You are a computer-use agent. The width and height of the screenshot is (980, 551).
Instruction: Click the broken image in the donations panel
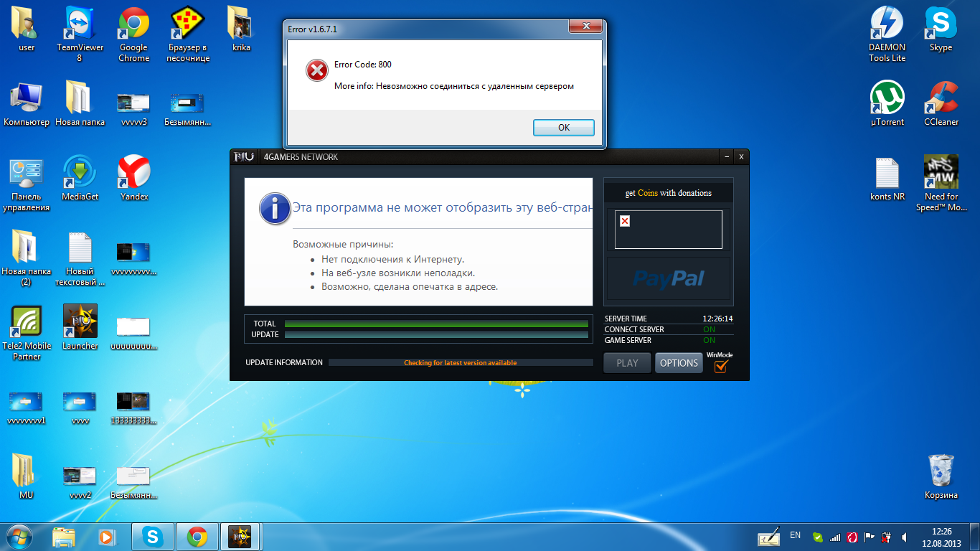point(625,221)
